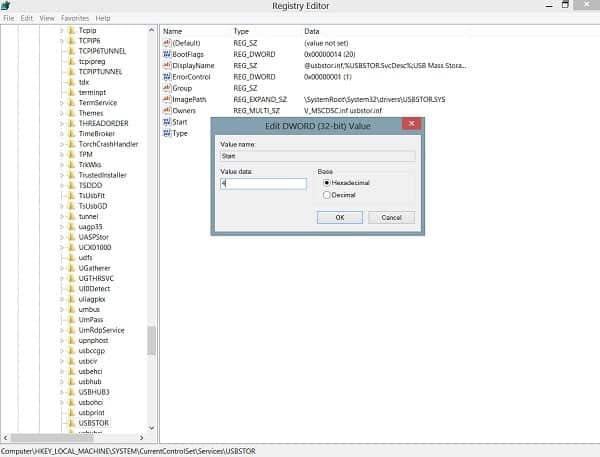
Task: Expand the upnphost tree node
Action: [x=62, y=340]
